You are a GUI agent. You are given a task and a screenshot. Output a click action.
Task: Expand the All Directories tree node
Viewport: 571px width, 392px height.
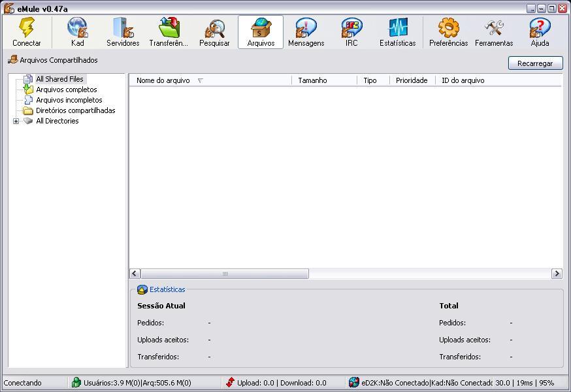tap(16, 121)
